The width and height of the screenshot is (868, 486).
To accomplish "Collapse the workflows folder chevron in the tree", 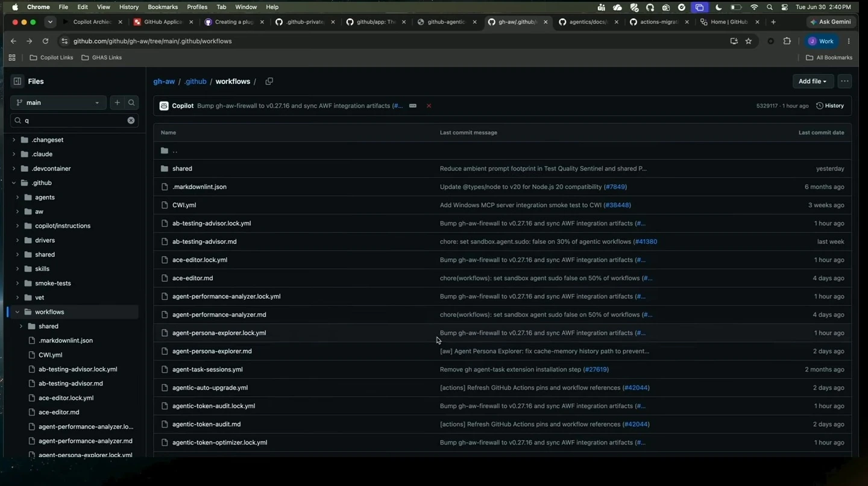I will (x=17, y=312).
